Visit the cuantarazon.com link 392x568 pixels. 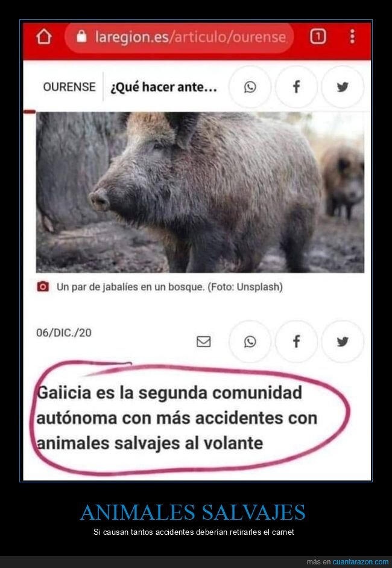click(360, 562)
